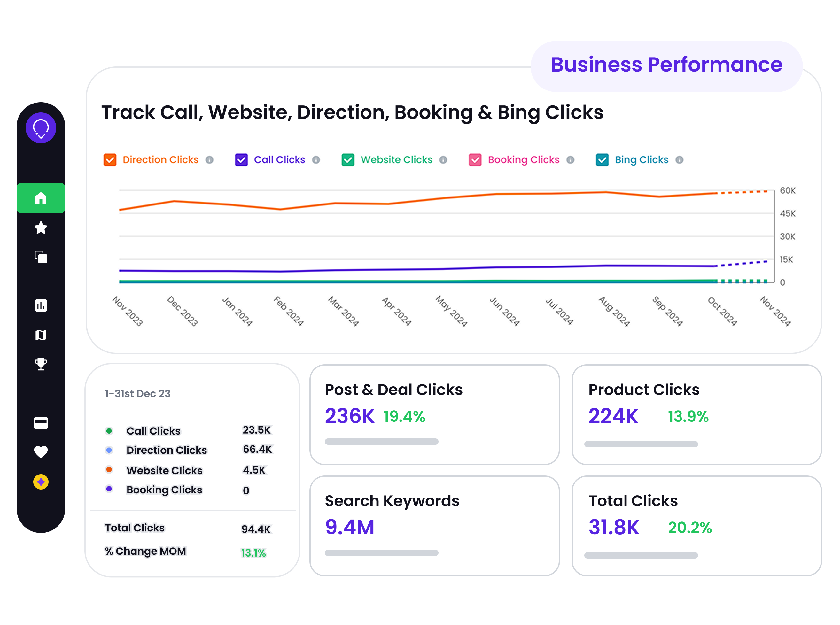Click the 9.4M value
840x625 pixels.
[x=350, y=528]
